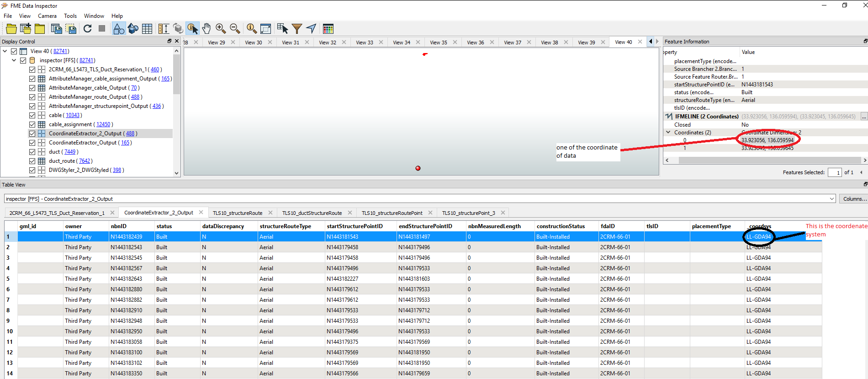
Task: Undock the Table View panel
Action: (x=865, y=184)
